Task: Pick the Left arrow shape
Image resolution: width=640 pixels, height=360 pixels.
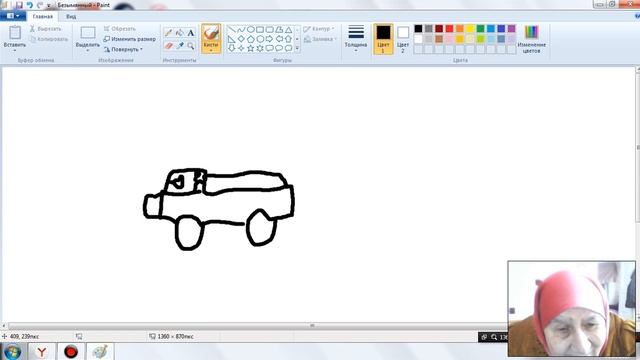Action: coord(279,39)
